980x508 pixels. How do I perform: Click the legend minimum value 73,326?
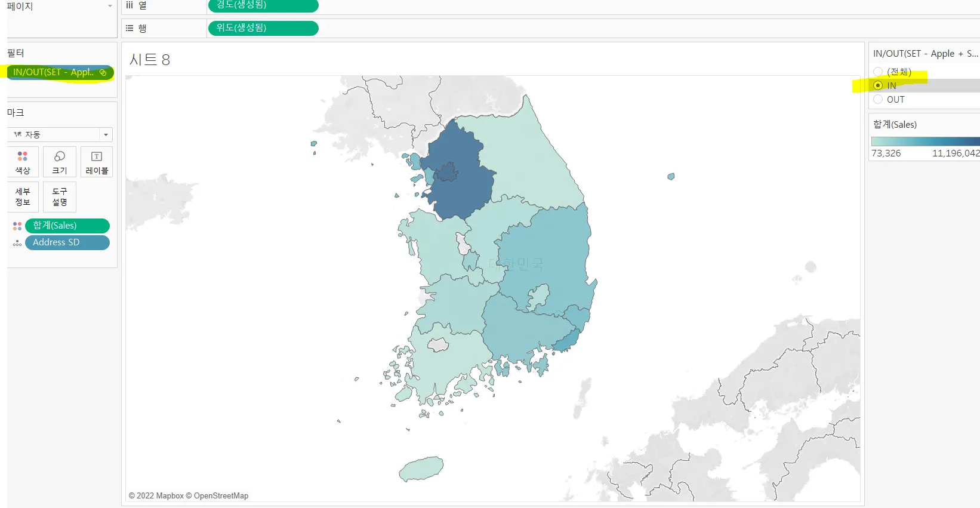[886, 153]
